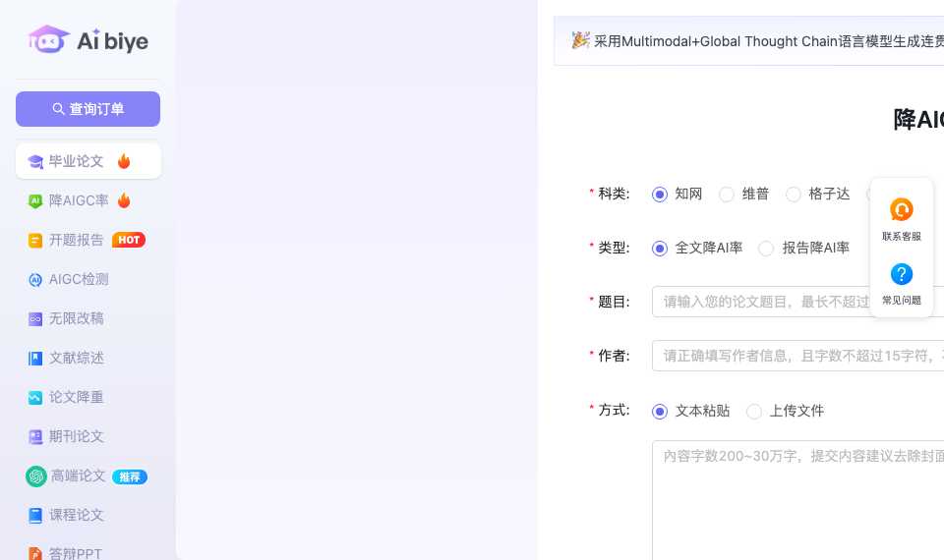Click the blue book icon beside 课程论文
The height and width of the screenshot is (560, 944).
[x=35, y=516]
